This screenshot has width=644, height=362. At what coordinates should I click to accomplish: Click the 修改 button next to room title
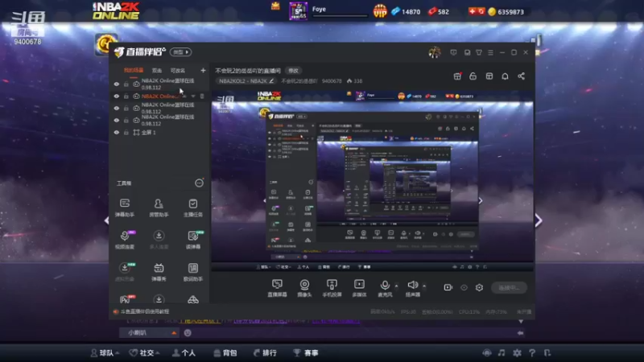point(293,71)
